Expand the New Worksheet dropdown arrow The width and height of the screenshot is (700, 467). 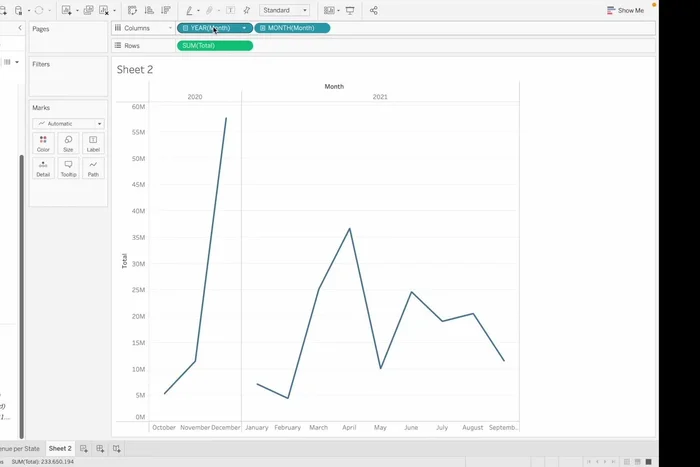point(77,10)
